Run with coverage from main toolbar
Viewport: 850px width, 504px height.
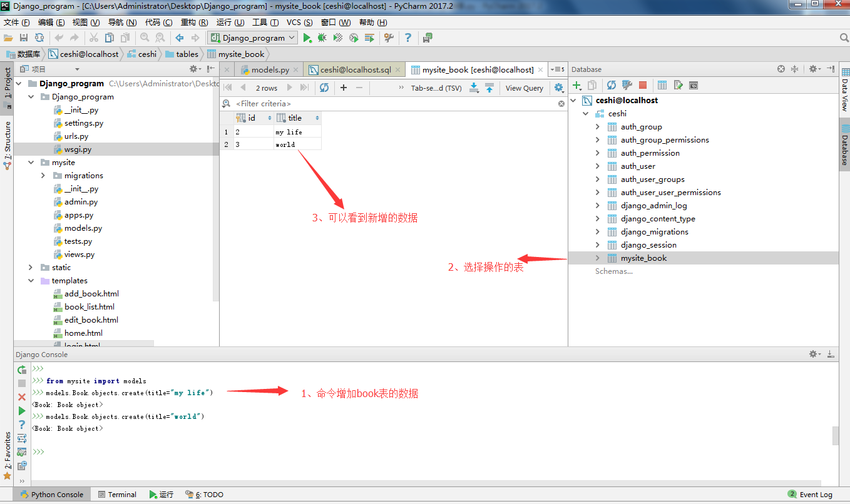(x=338, y=38)
